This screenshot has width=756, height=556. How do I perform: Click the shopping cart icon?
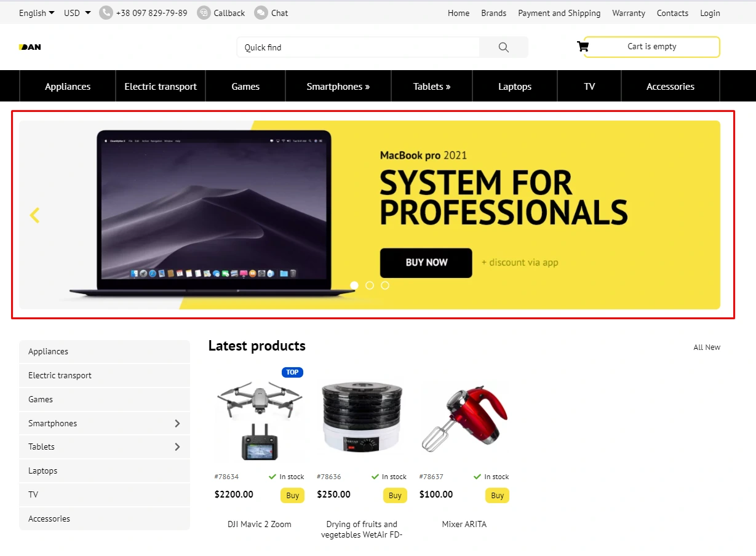pos(583,46)
